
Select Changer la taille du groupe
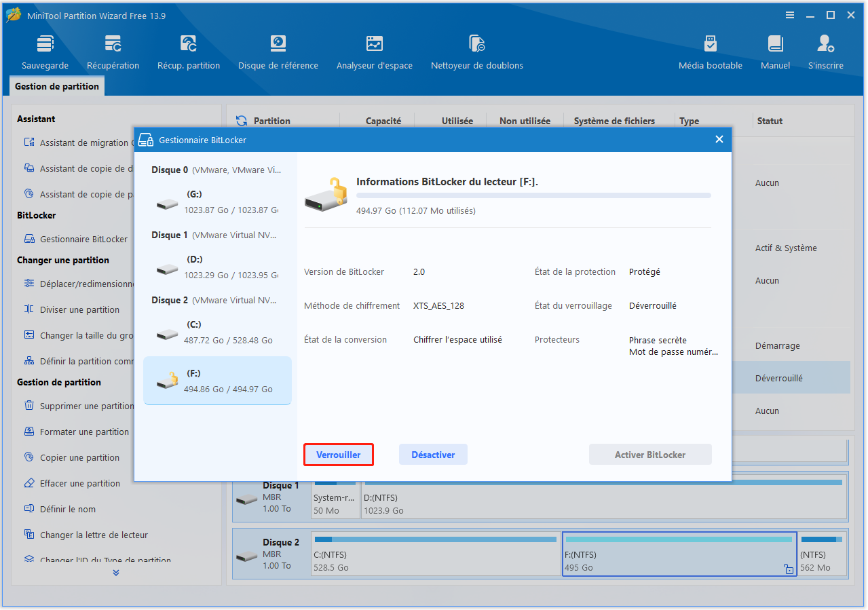click(78, 335)
